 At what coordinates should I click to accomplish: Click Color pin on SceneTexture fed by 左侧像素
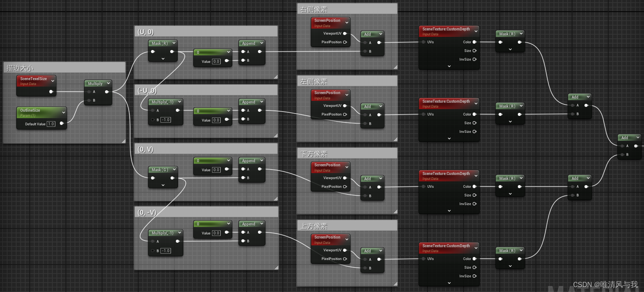coord(475,114)
